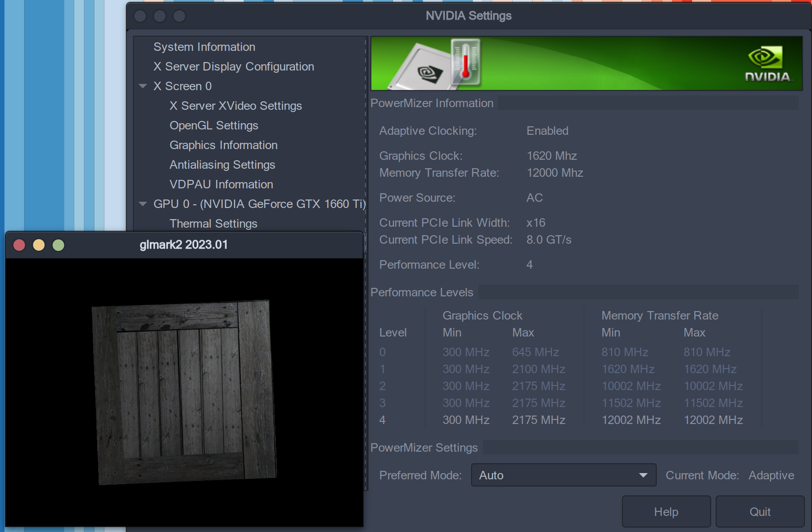Click the Performance Level value 4

coord(530,265)
